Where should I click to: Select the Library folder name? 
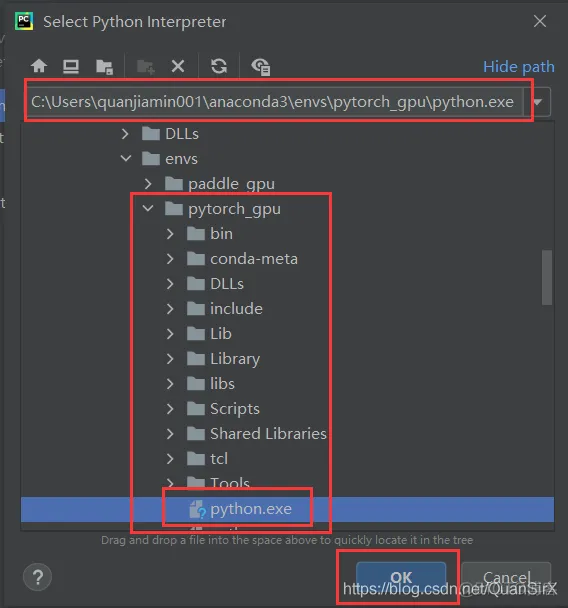(235, 359)
